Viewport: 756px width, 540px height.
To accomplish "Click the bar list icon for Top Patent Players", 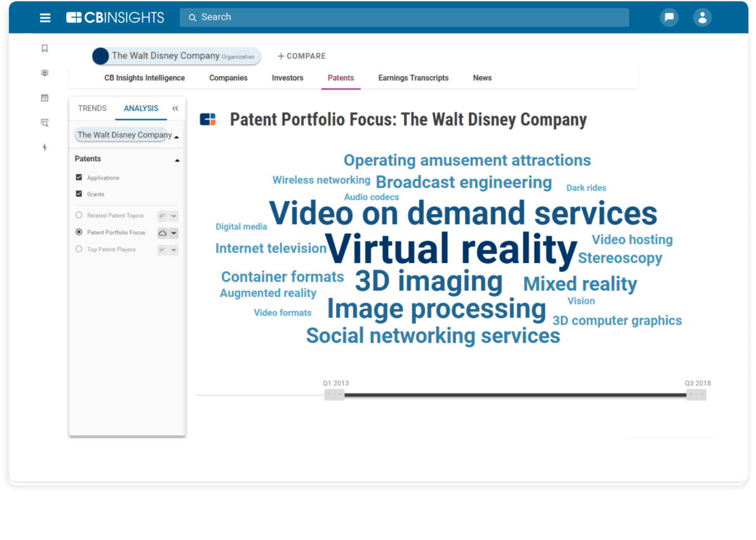I will tap(163, 250).
